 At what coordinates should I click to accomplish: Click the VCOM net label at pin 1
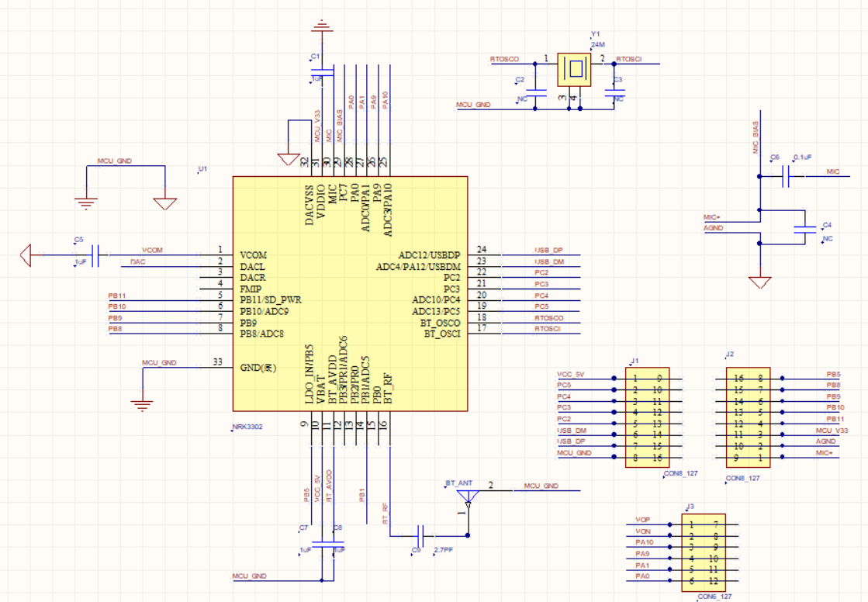152,250
